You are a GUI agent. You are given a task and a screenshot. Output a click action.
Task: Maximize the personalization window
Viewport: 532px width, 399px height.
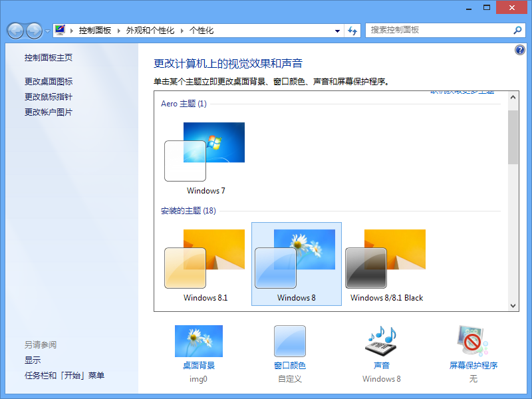[487, 8]
